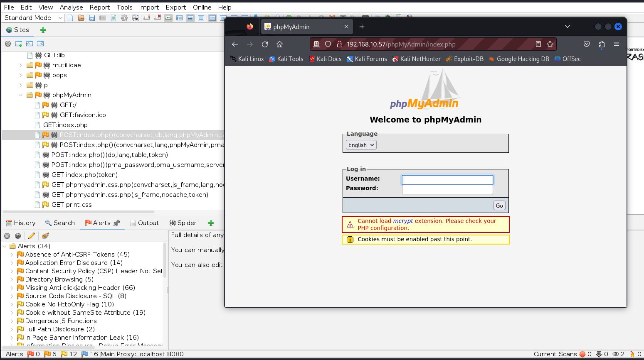Open ZAP Options gear icon
Viewport: 644px width, 360px height.
[124, 18]
